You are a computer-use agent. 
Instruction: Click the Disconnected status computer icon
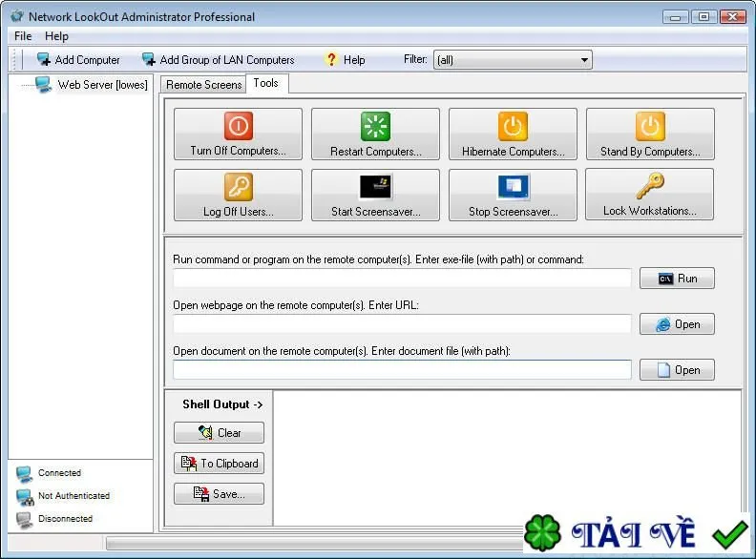(24, 520)
